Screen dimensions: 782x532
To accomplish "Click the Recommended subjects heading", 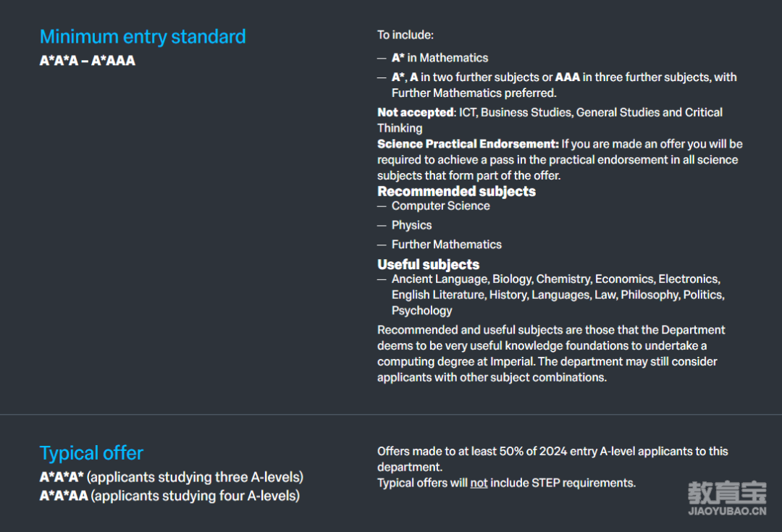I will [x=456, y=192].
